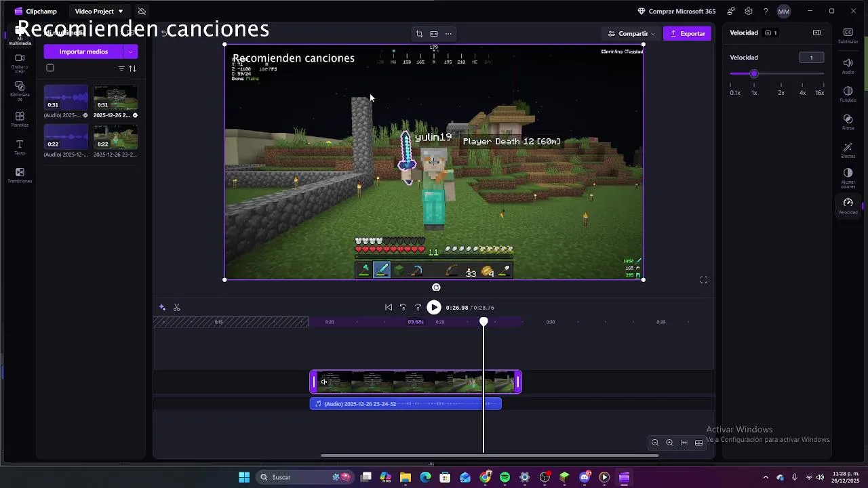
Task: Rewind five seconds
Action: click(403, 308)
